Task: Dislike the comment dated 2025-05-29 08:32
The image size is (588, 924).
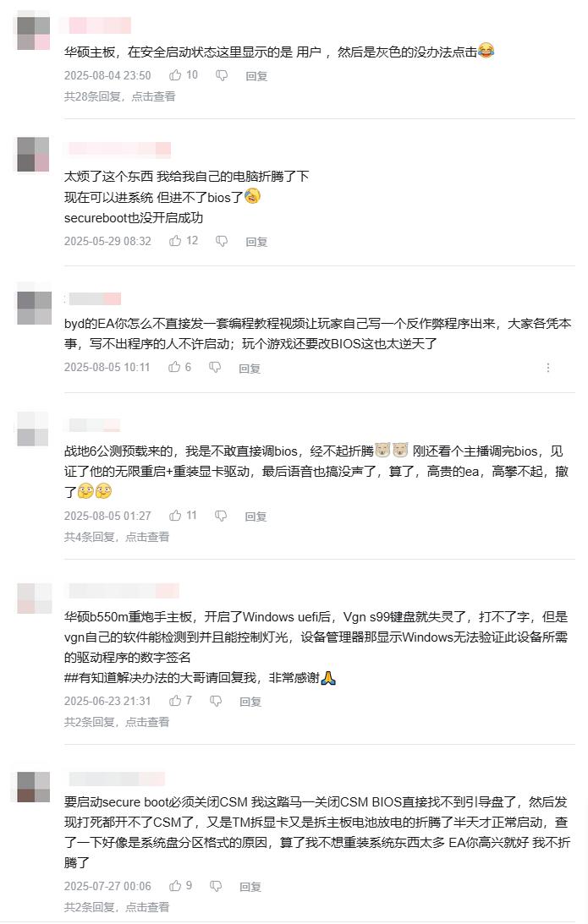Action: pyautogui.click(x=221, y=241)
